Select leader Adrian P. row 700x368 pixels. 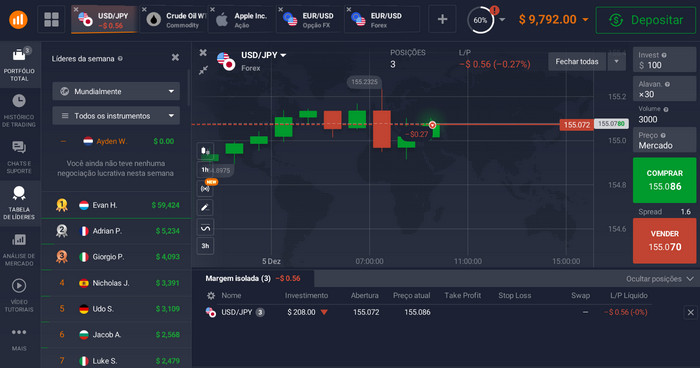pos(116,231)
